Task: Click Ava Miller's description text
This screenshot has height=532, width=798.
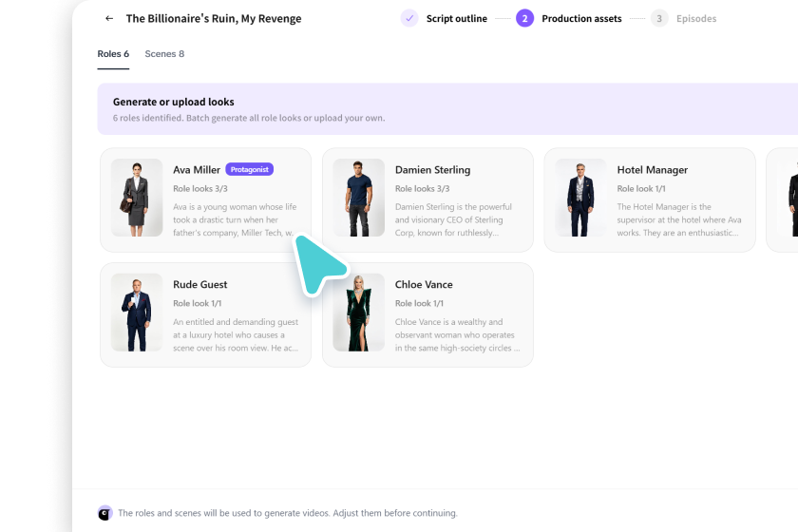Action: tap(235, 220)
